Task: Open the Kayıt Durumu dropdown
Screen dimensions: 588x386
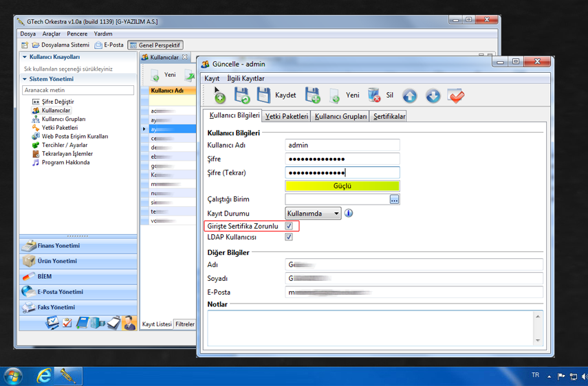Action: [x=313, y=214]
